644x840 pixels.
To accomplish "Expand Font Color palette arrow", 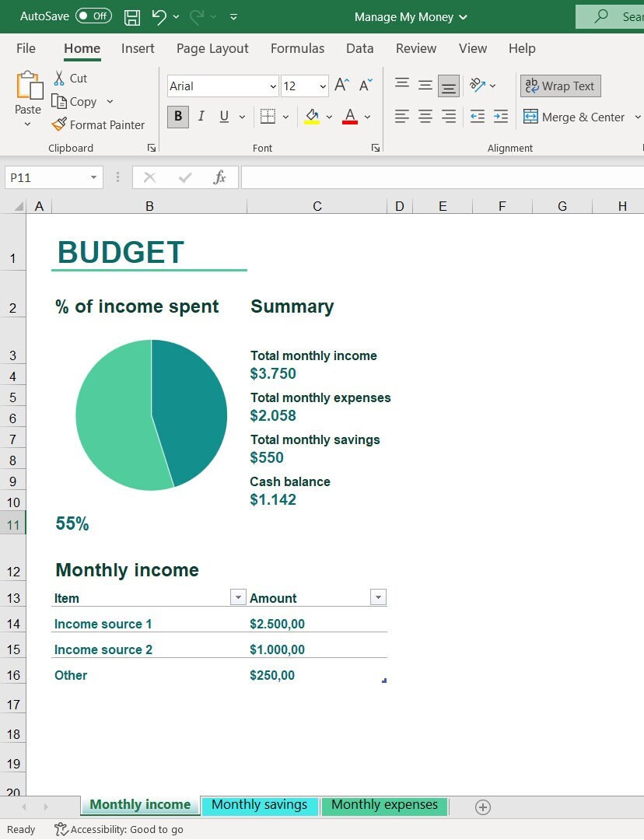I will click(x=367, y=117).
